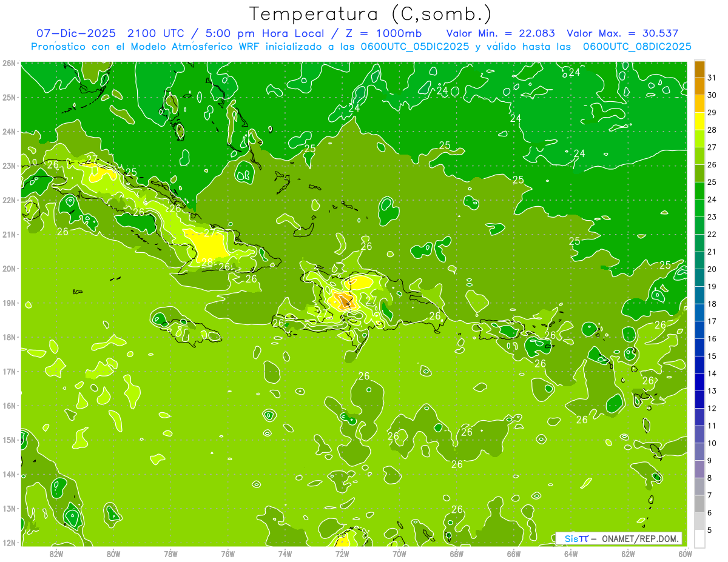The height and width of the screenshot is (562, 728).
Task: Click the '74W' longitude axis label
Action: [x=285, y=554]
